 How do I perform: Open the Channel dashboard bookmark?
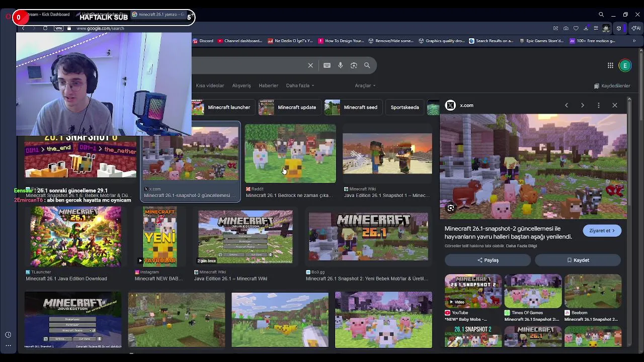tap(240, 41)
